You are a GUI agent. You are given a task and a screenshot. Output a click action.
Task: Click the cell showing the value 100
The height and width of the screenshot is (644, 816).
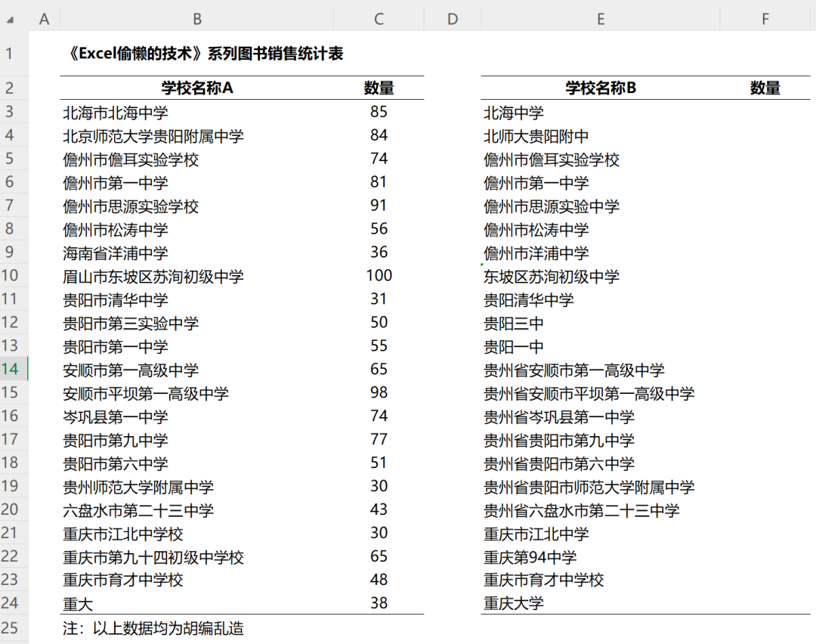(378, 276)
